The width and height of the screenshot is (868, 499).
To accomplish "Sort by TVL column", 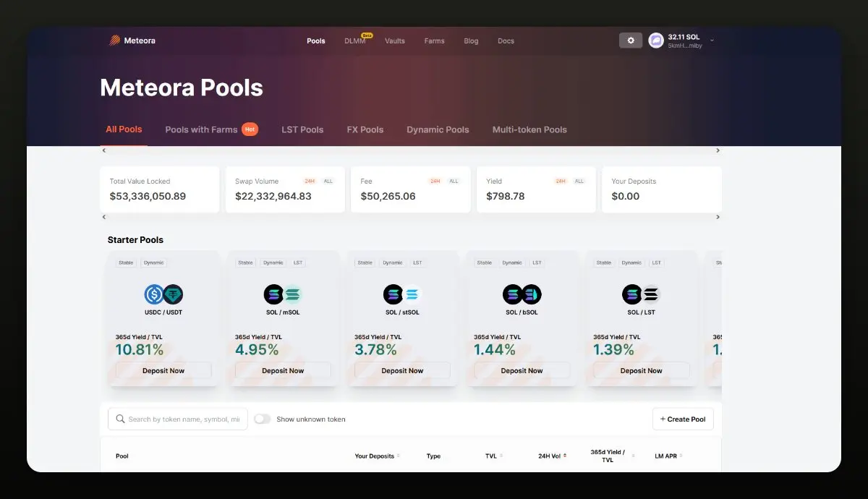I will 494,456.
